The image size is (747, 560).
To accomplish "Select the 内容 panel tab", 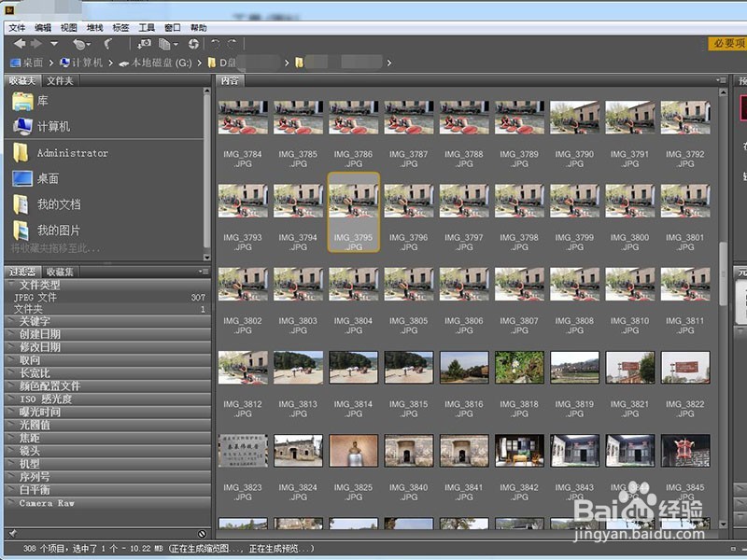I will 230,80.
